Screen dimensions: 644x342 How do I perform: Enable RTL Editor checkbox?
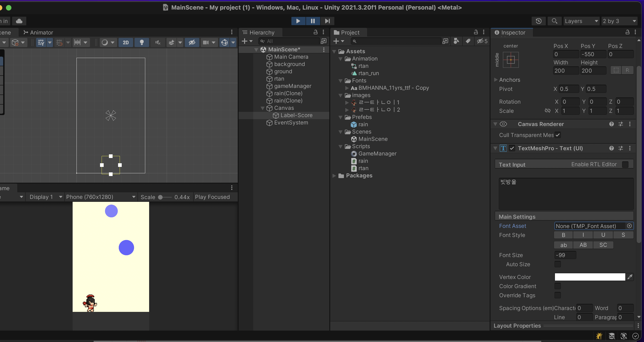(625, 165)
